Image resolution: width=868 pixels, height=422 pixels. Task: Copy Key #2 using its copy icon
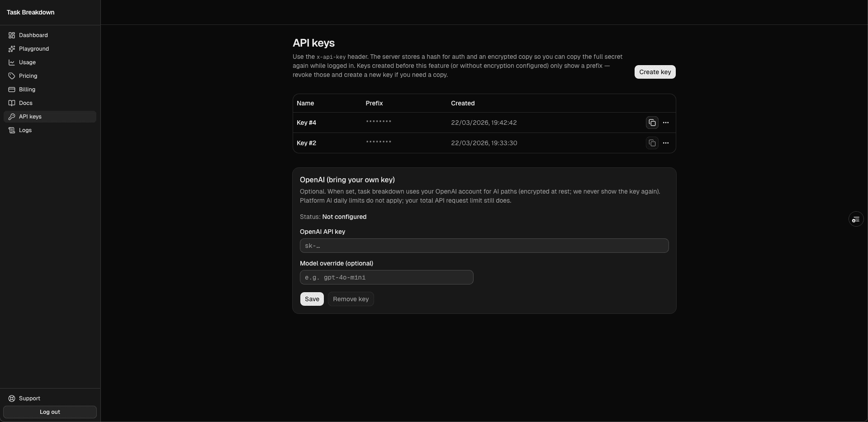coord(651,143)
